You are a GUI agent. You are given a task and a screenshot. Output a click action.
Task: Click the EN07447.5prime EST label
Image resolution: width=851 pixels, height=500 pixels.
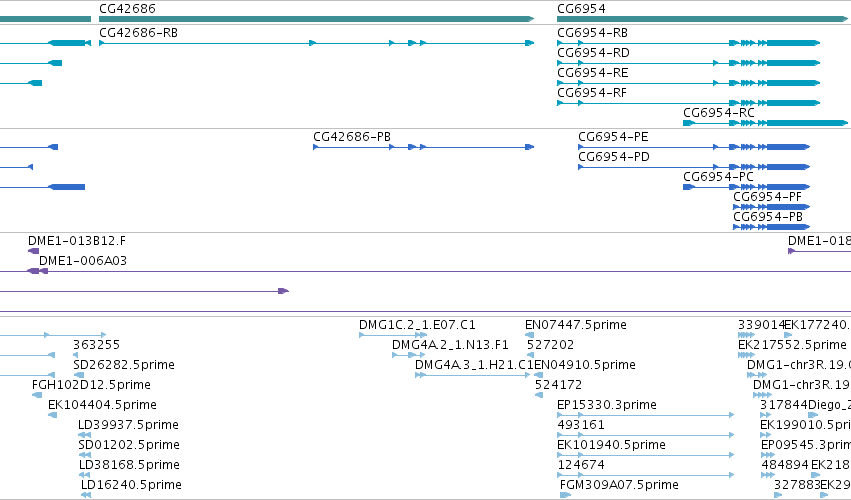576,325
